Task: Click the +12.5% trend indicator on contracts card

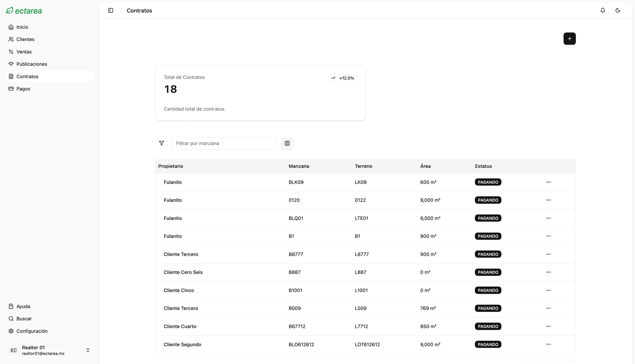Action: [x=342, y=78]
